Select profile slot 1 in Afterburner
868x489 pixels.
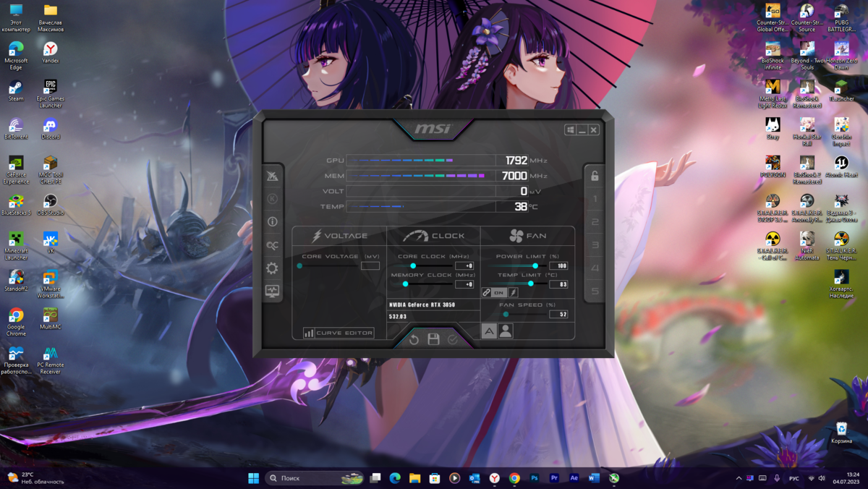coord(595,199)
